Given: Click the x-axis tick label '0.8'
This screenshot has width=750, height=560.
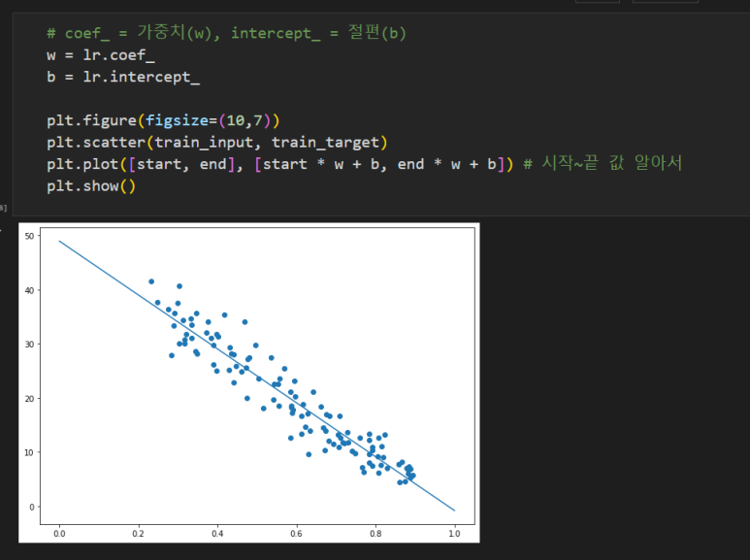Looking at the screenshot, I should [375, 534].
